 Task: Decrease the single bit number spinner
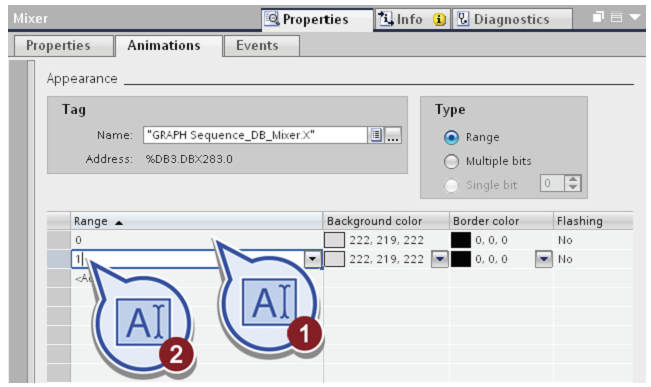coord(573,187)
